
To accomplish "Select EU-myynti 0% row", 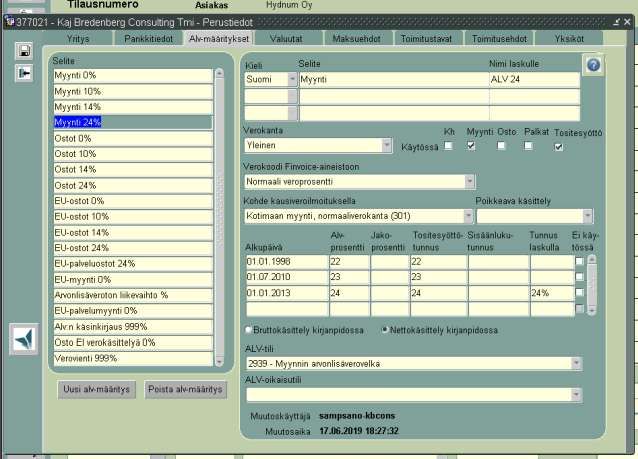I will pos(133,280).
